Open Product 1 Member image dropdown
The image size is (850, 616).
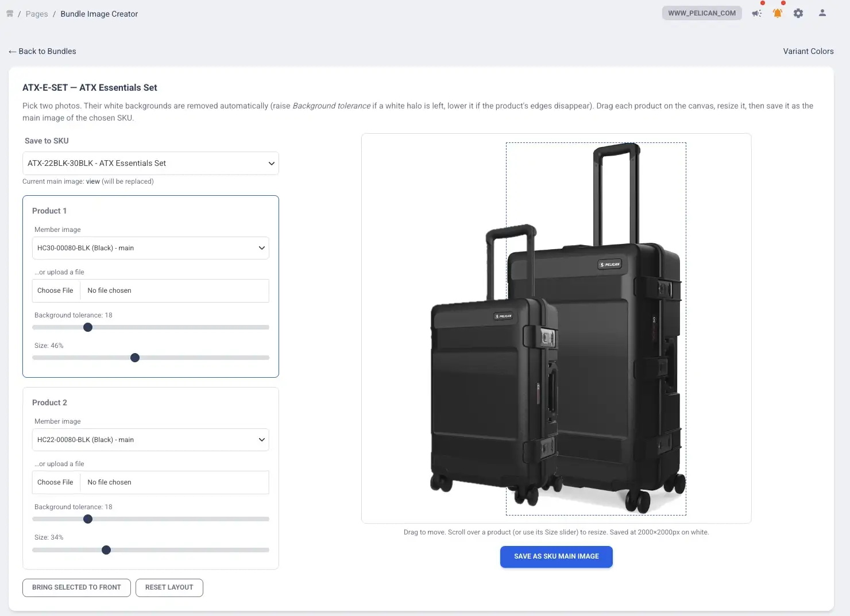click(150, 248)
